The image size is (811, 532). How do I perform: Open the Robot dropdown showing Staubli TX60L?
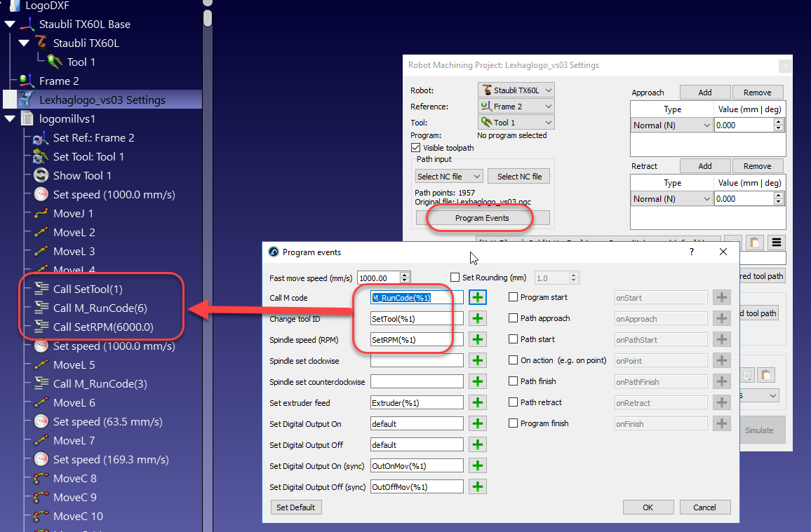click(516, 90)
